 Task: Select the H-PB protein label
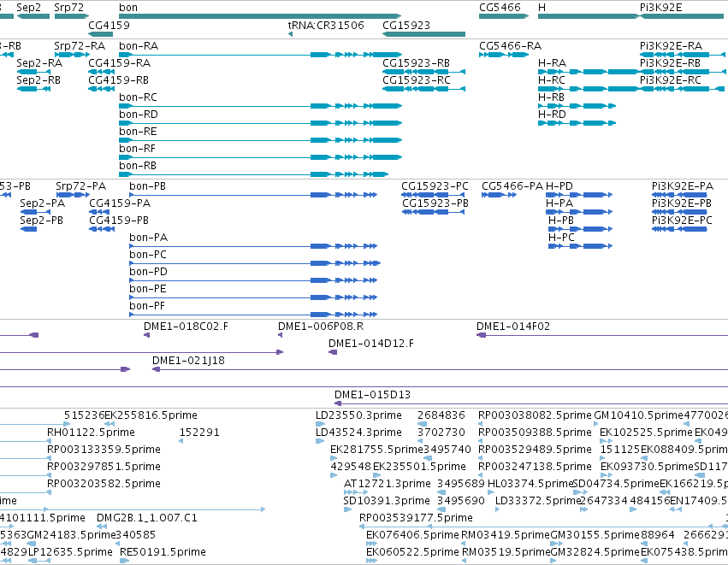click(x=561, y=220)
